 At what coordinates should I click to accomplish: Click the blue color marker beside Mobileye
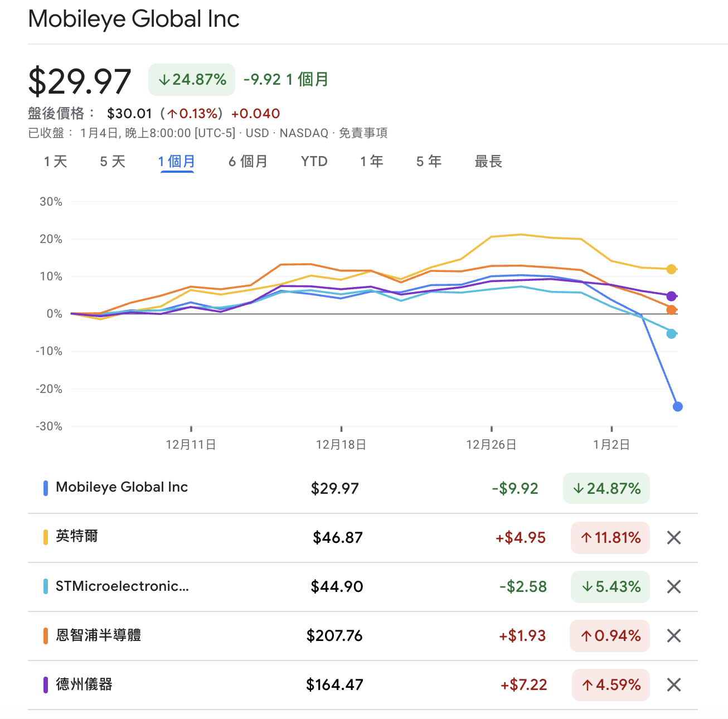point(46,488)
